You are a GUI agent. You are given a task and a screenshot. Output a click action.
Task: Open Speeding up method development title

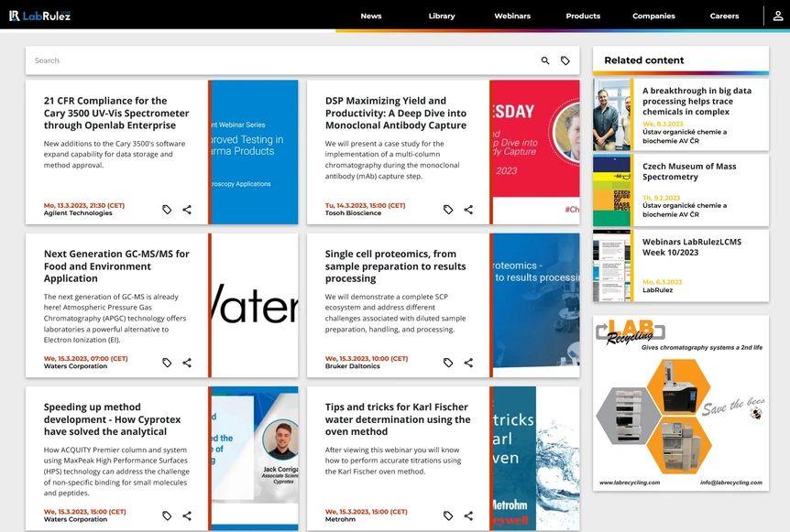pyautogui.click(x=112, y=419)
